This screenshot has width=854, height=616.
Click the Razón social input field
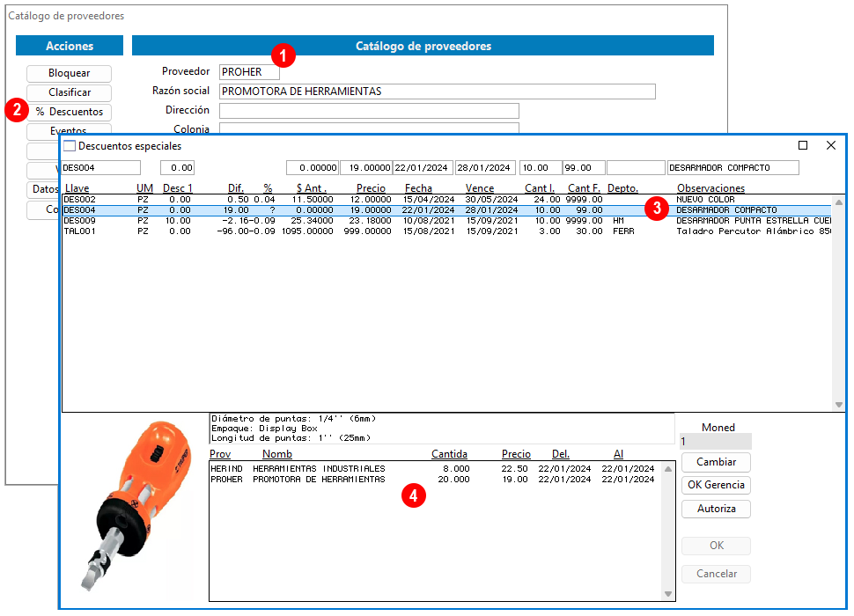click(438, 92)
